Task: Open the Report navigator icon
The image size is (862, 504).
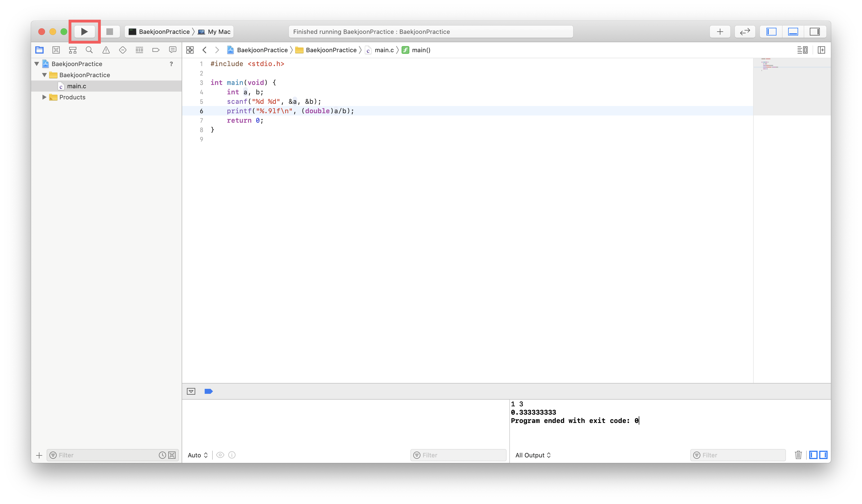Action: tap(173, 50)
